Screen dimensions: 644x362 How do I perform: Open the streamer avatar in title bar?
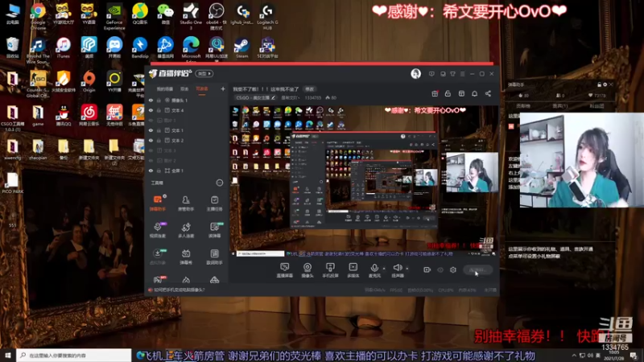[415, 74]
